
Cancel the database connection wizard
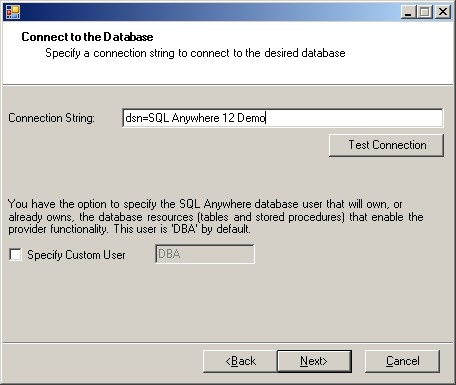(402, 361)
